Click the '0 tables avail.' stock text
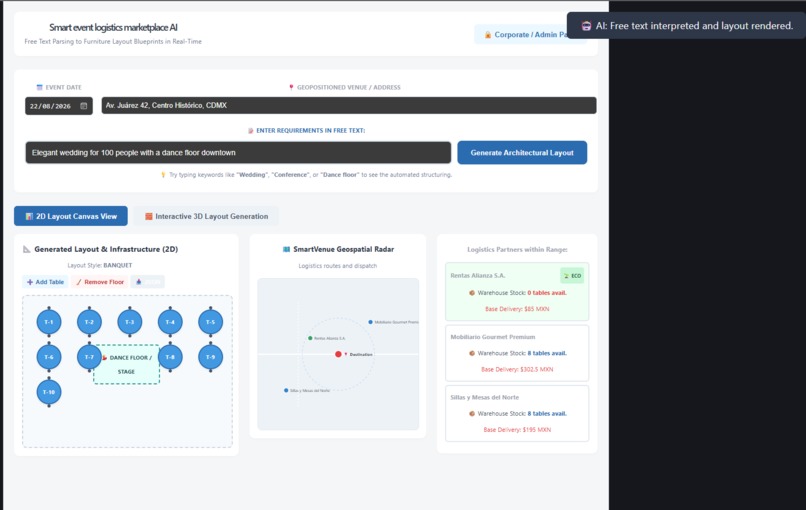806x510 pixels. tap(547, 293)
